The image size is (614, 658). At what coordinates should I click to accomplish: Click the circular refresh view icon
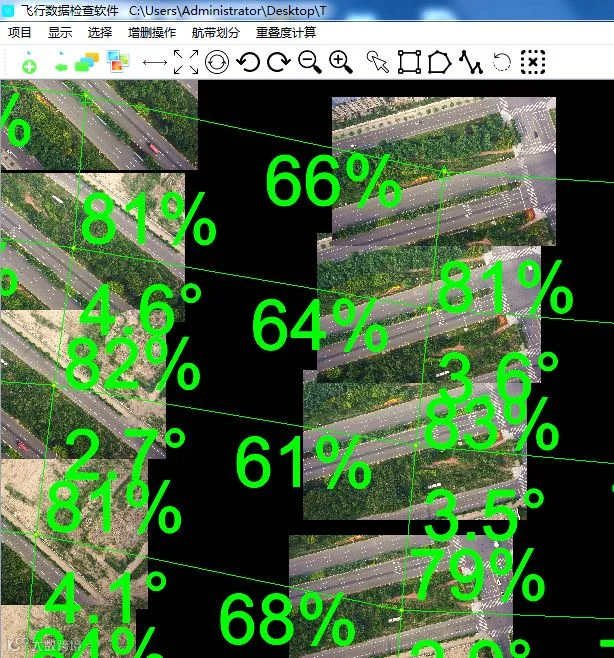pyautogui.click(x=217, y=62)
